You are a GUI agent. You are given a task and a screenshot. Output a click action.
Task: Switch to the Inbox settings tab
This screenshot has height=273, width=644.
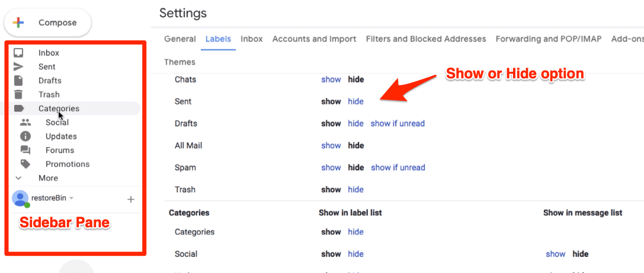coord(251,39)
